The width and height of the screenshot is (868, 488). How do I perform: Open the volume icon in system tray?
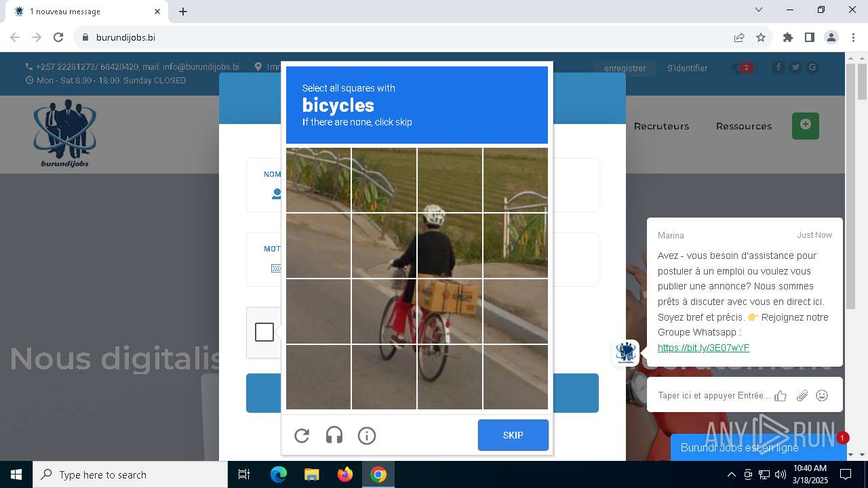pos(781,474)
